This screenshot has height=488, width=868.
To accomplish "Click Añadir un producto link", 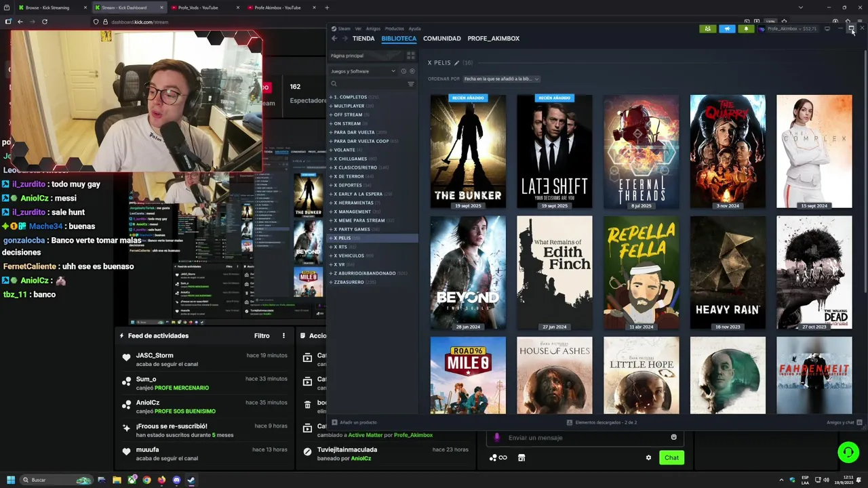I will coord(358,422).
